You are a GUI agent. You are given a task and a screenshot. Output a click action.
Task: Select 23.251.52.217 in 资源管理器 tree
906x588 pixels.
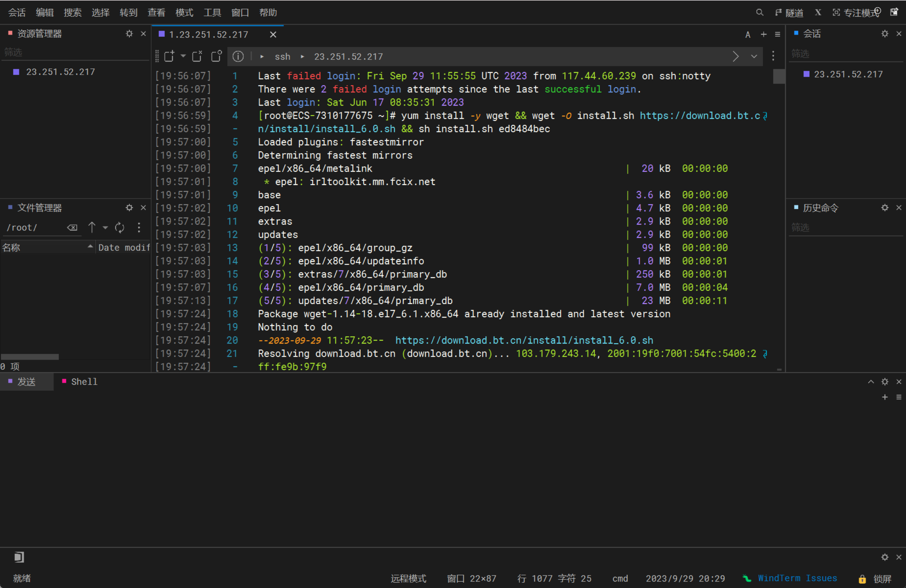coord(60,72)
